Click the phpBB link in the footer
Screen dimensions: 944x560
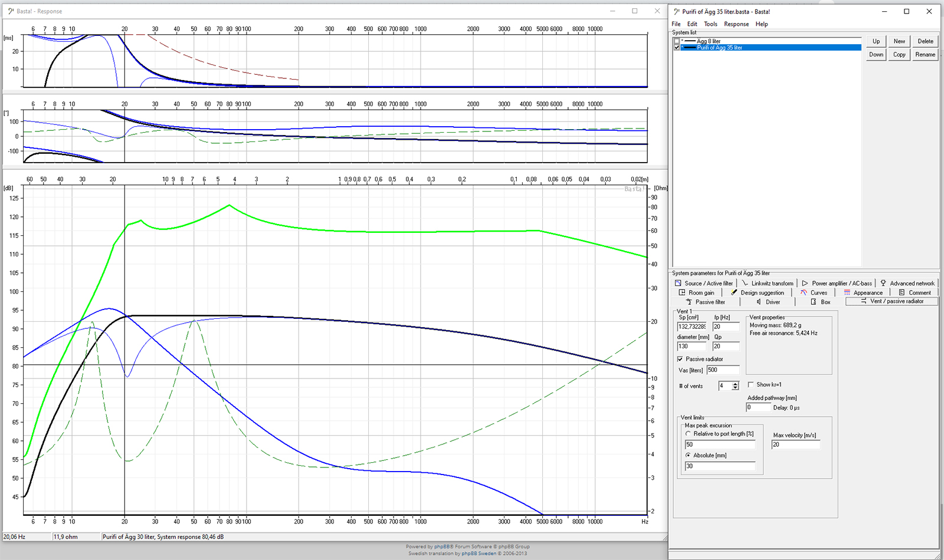pyautogui.click(x=441, y=546)
